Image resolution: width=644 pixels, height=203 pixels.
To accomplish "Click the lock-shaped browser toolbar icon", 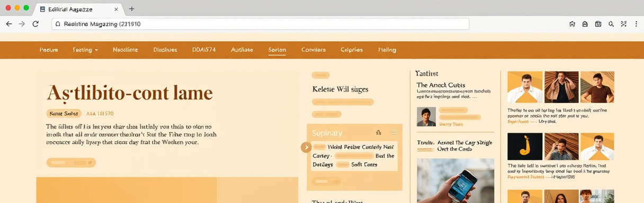I will pos(585,24).
